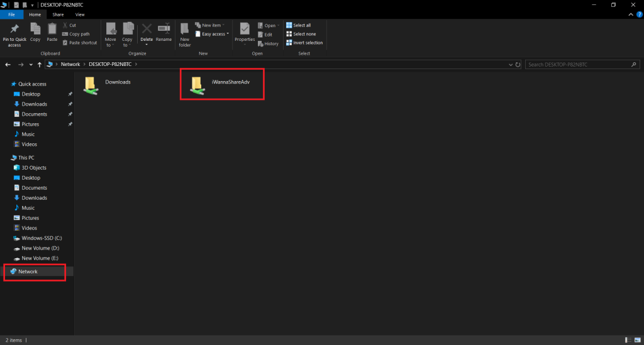
Task: Open the Move to dropdown
Action: tap(111, 35)
